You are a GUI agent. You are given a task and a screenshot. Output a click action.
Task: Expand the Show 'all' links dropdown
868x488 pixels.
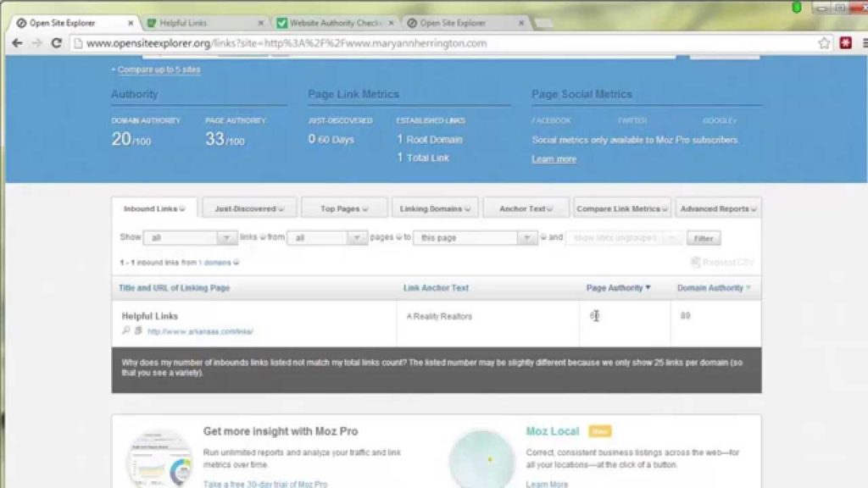(x=190, y=238)
